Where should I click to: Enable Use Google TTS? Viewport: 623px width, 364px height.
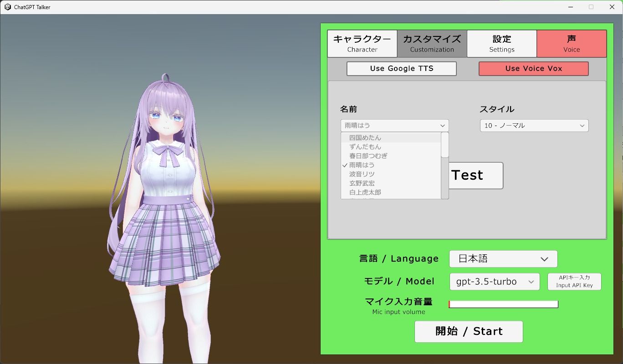point(401,68)
